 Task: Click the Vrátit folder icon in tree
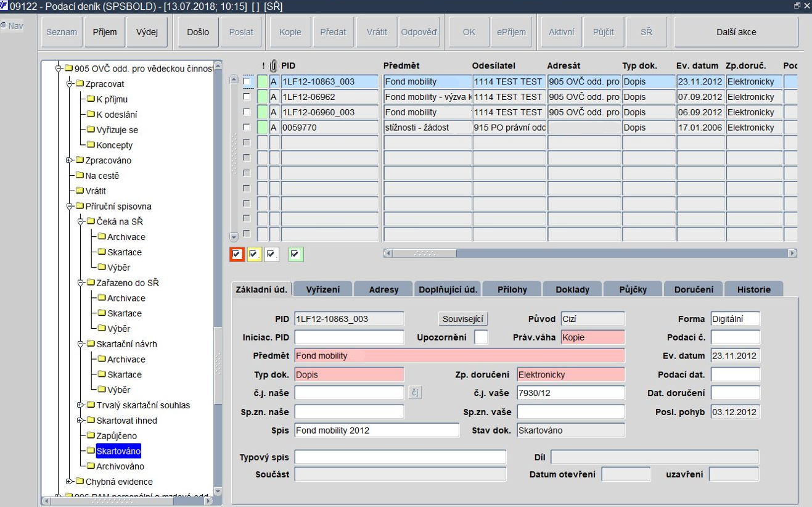point(80,191)
